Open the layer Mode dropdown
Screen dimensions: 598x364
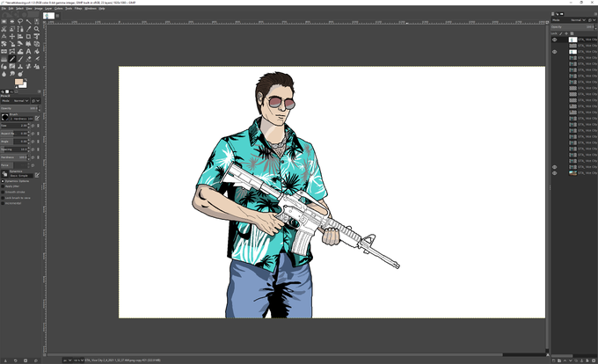tap(569, 20)
